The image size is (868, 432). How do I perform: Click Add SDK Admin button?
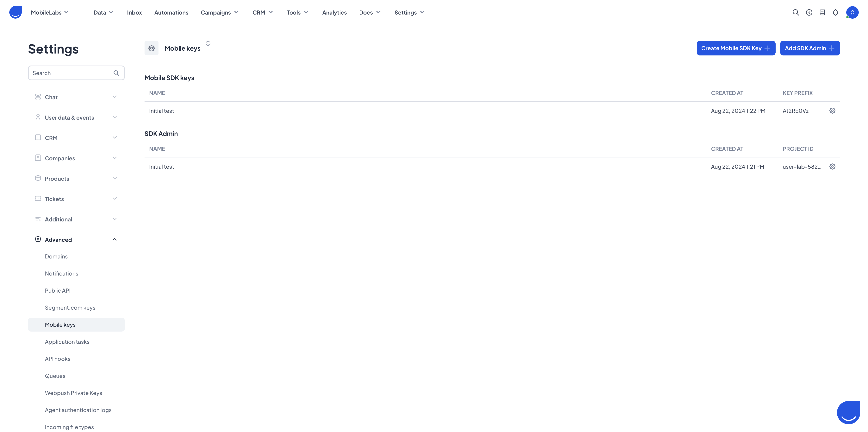coord(810,48)
